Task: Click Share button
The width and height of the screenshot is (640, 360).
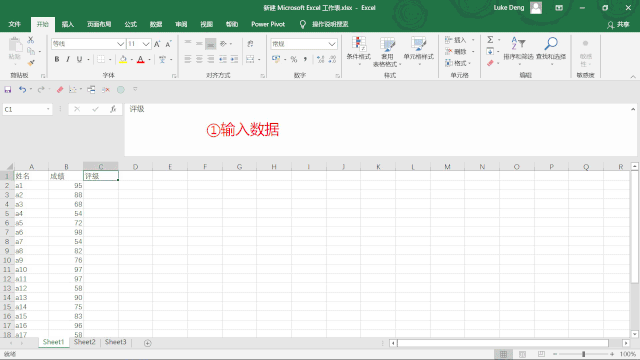Action: coord(618,24)
